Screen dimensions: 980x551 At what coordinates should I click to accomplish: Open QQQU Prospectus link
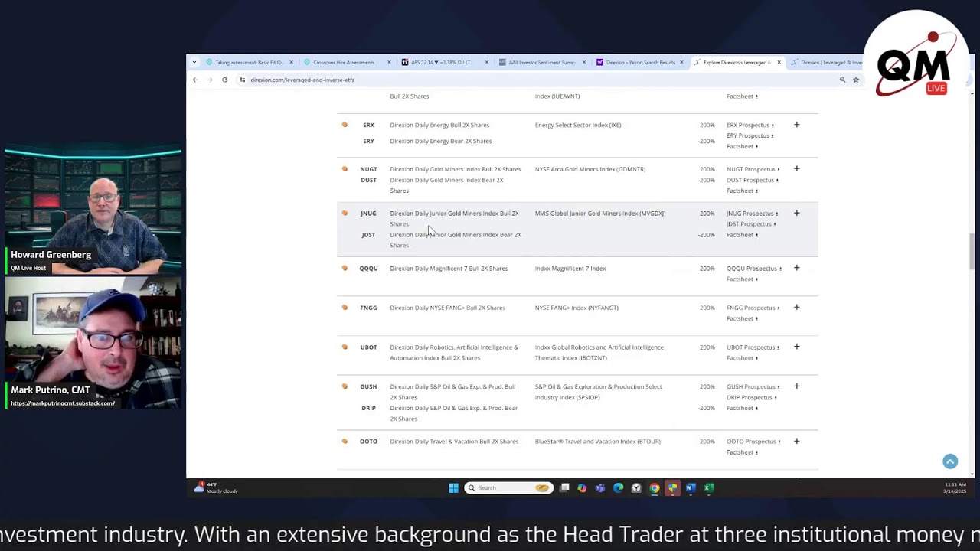tap(753, 269)
